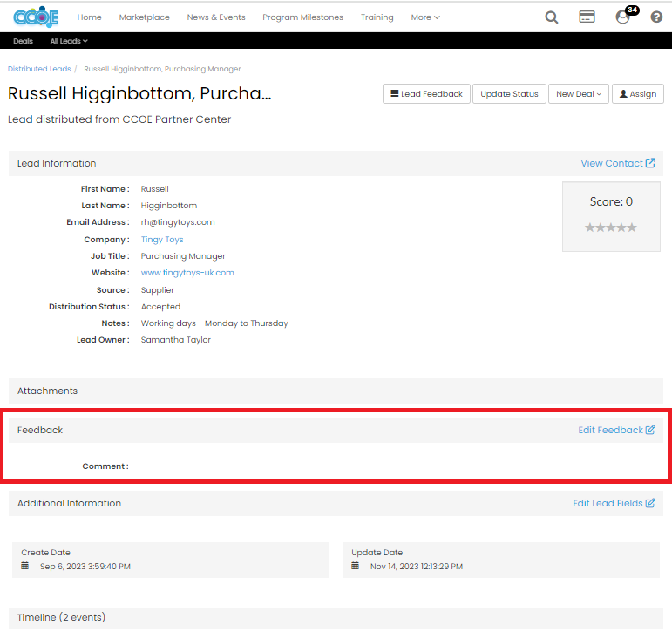Click the Supplier source value
The width and height of the screenshot is (672, 639).
click(157, 290)
